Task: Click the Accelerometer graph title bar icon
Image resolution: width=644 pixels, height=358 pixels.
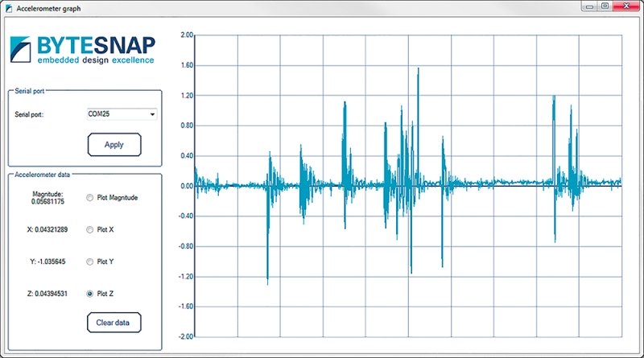Action: click(x=9, y=8)
